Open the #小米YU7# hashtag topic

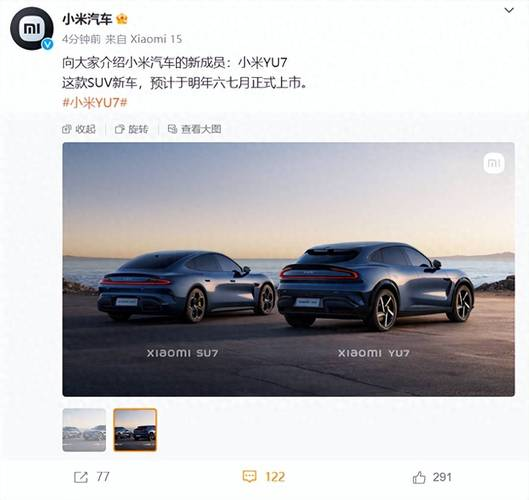click(95, 103)
